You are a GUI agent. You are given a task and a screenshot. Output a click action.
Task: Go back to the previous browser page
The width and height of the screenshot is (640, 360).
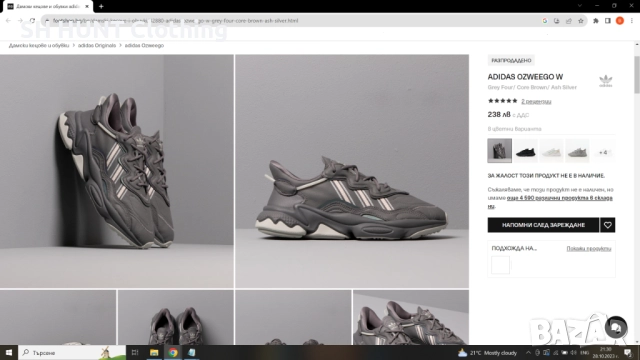[8, 20]
